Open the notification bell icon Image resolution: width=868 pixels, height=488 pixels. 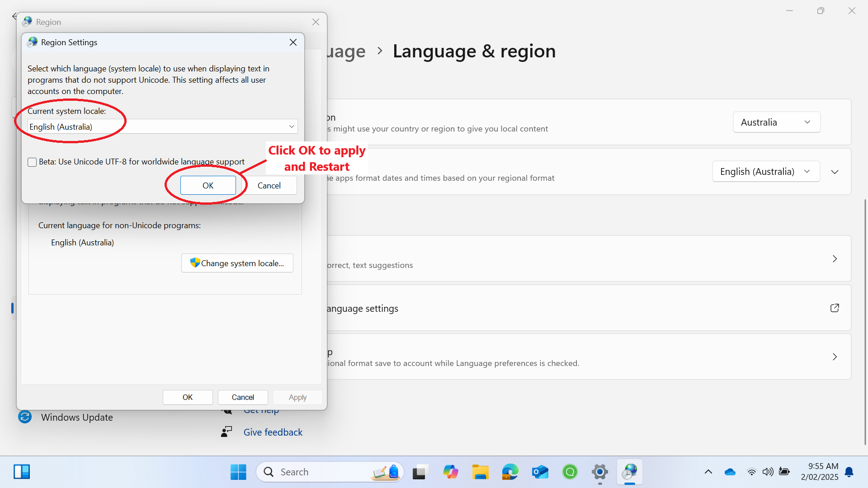click(849, 472)
